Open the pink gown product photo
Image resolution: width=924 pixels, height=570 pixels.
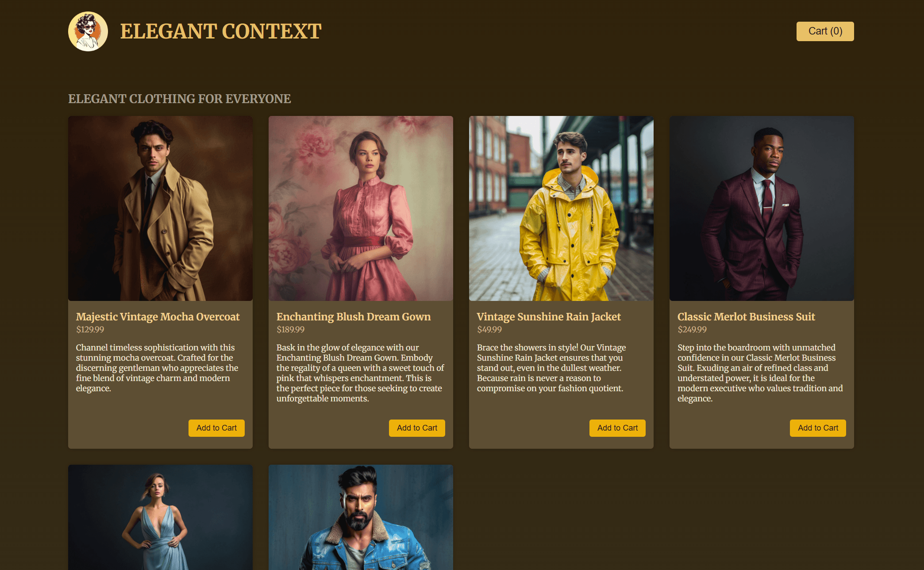coord(361,208)
